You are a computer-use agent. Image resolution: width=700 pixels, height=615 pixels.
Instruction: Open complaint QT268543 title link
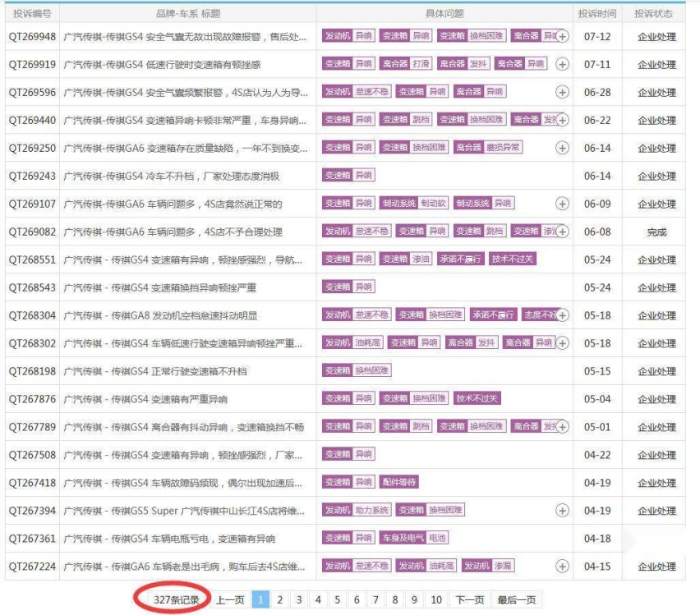[160, 288]
